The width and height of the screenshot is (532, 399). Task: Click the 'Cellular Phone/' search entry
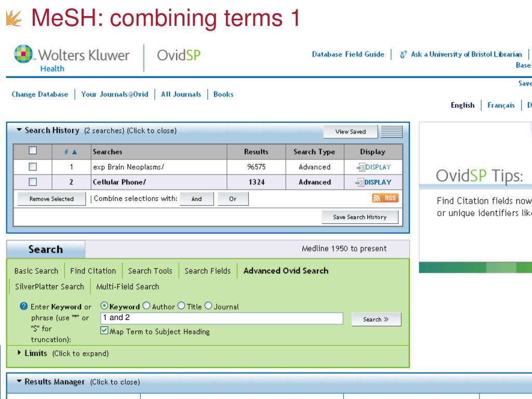point(119,182)
